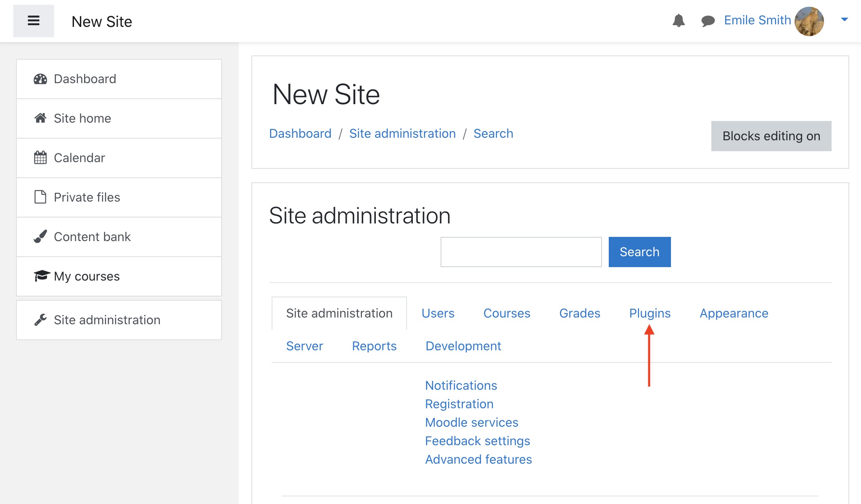This screenshot has height=504, width=861.
Task: Click the site administration search input field
Action: point(521,252)
